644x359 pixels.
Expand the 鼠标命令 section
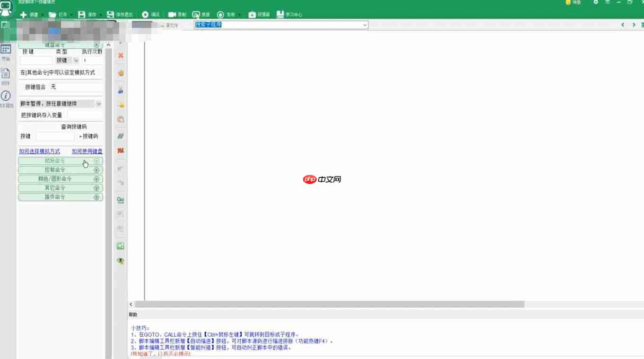point(61,161)
